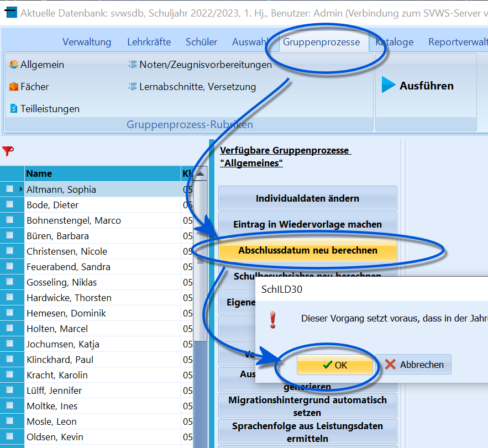Choose the Teilleistungen checklist icon
This screenshot has width=488, height=448.
coord(13,109)
